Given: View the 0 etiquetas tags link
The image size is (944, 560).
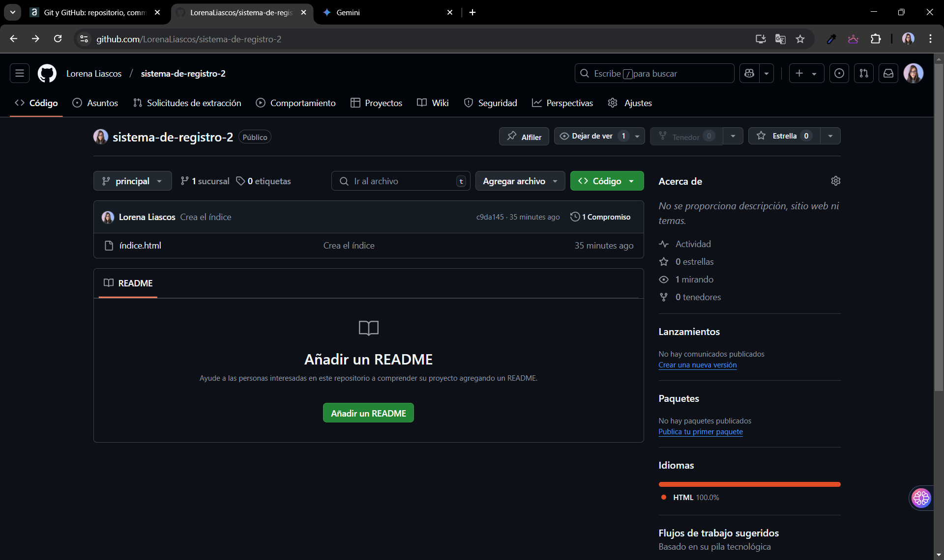Looking at the screenshot, I should [264, 181].
